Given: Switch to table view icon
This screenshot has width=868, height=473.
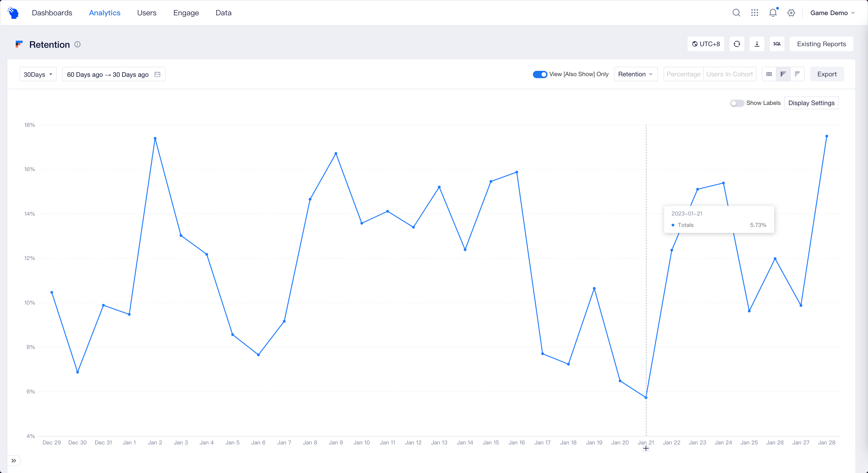Looking at the screenshot, I should click(769, 74).
